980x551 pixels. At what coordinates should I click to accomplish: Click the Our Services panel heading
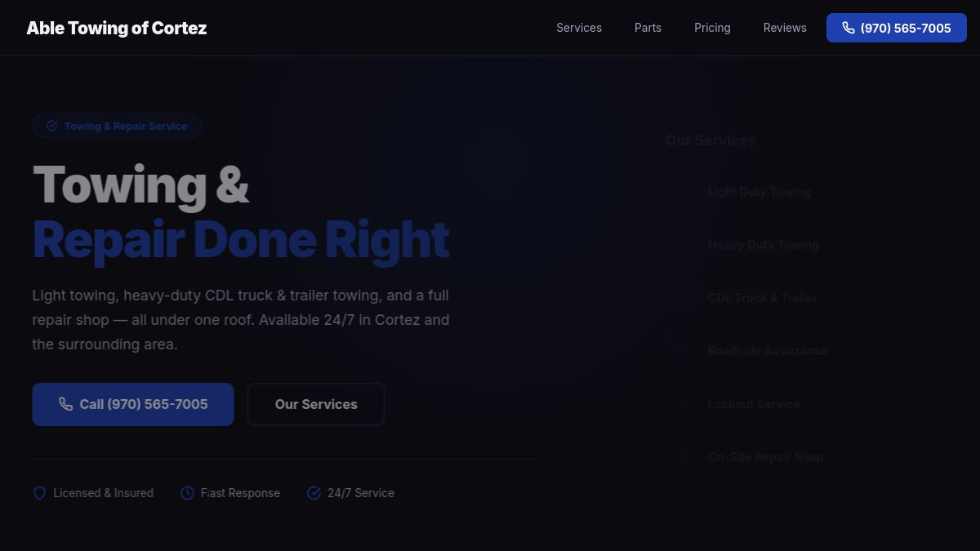(710, 140)
